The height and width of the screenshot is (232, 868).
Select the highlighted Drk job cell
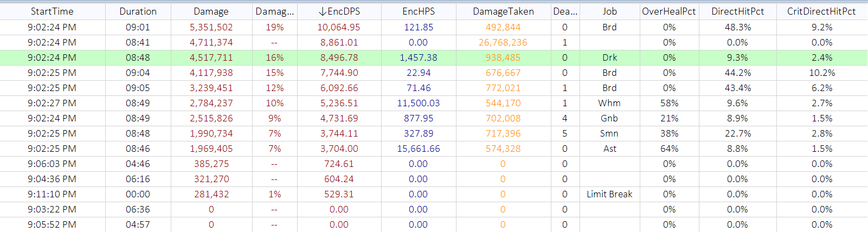click(609, 57)
